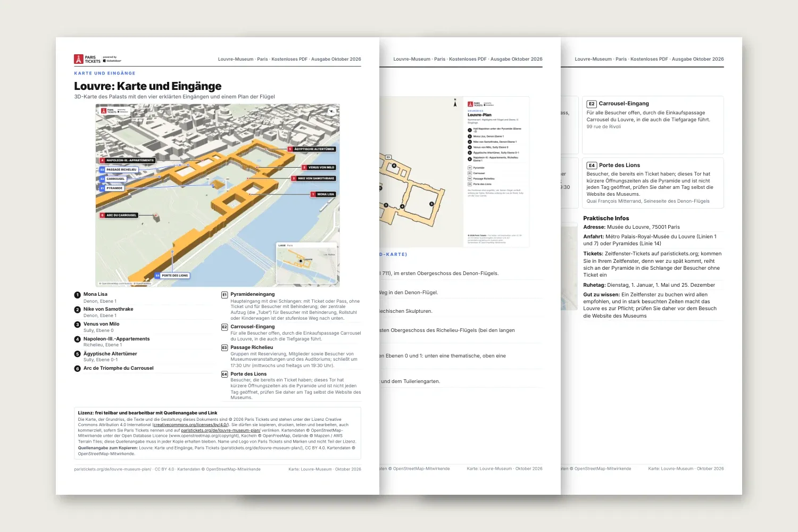The height and width of the screenshot is (532, 798).
Task: Click the "Louvre: Karte und Eingänge" title
Action: click(148, 86)
